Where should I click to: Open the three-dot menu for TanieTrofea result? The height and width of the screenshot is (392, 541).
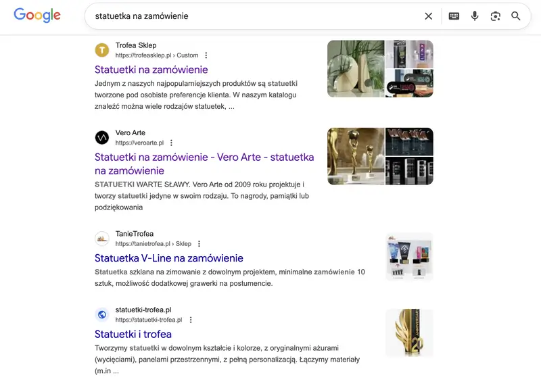pos(200,243)
